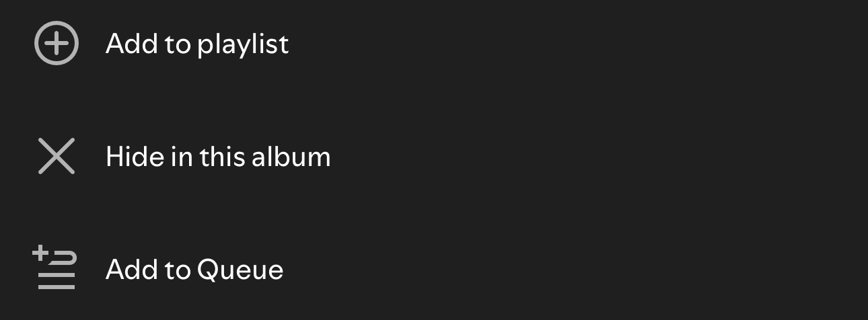
Task: Click the "Add to Queue" label
Action: tap(194, 270)
